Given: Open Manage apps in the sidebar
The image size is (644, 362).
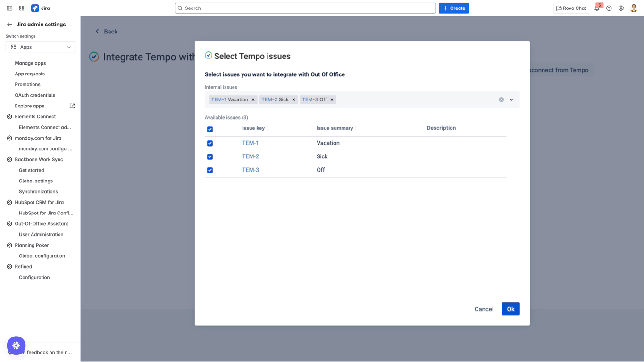Looking at the screenshot, I should [30, 63].
